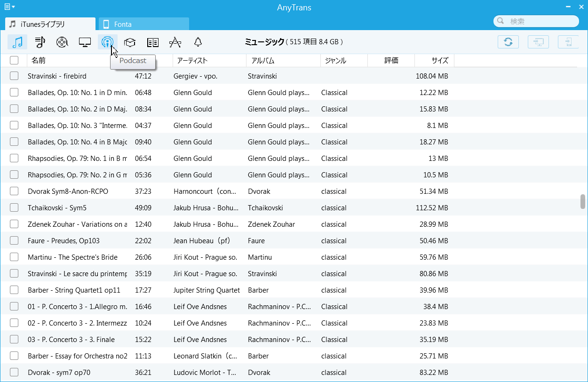Image resolution: width=588 pixels, height=382 pixels.
Task: Sort by the 名前 column header
Action: [38, 60]
